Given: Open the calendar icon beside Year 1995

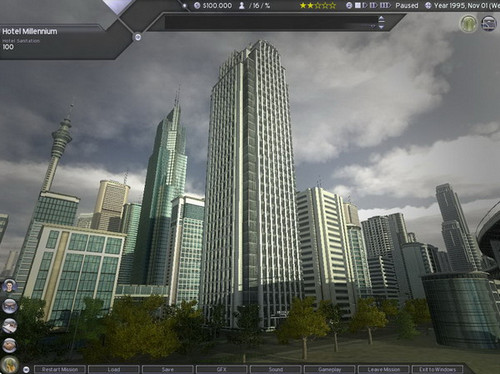Looking at the screenshot, I should point(428,6).
